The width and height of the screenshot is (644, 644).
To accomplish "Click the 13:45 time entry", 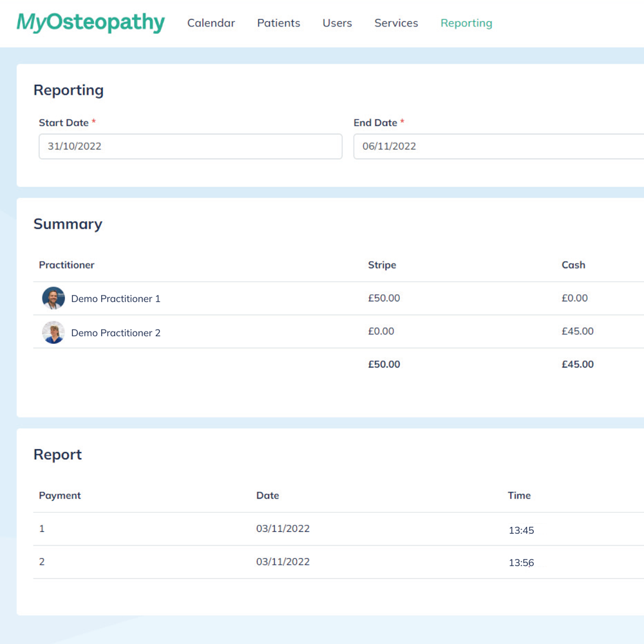I will coord(521,530).
